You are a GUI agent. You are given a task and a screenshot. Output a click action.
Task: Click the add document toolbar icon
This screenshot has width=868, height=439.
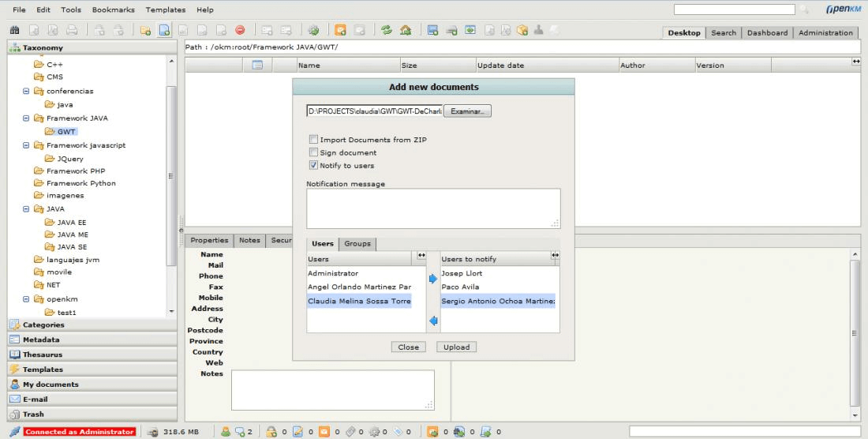click(x=164, y=31)
